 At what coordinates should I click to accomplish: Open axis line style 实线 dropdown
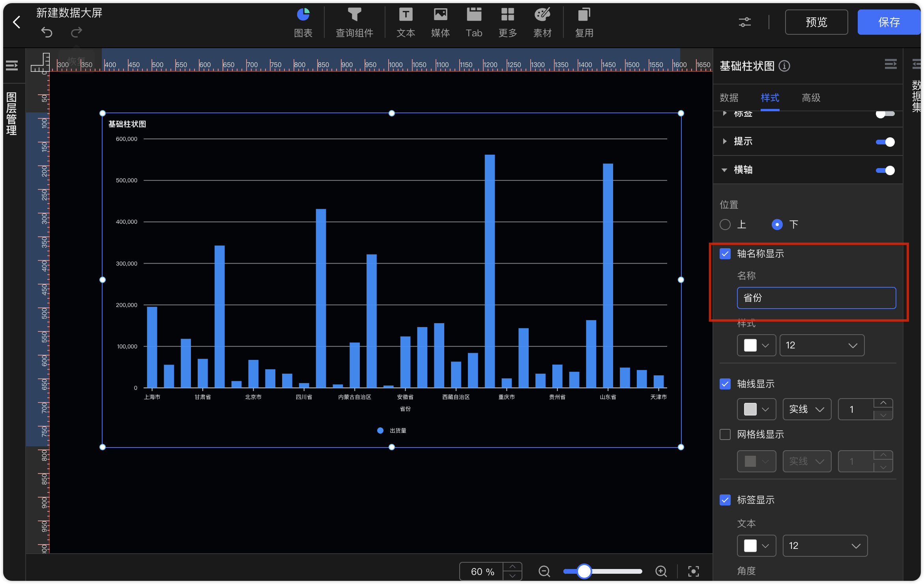pyautogui.click(x=807, y=409)
